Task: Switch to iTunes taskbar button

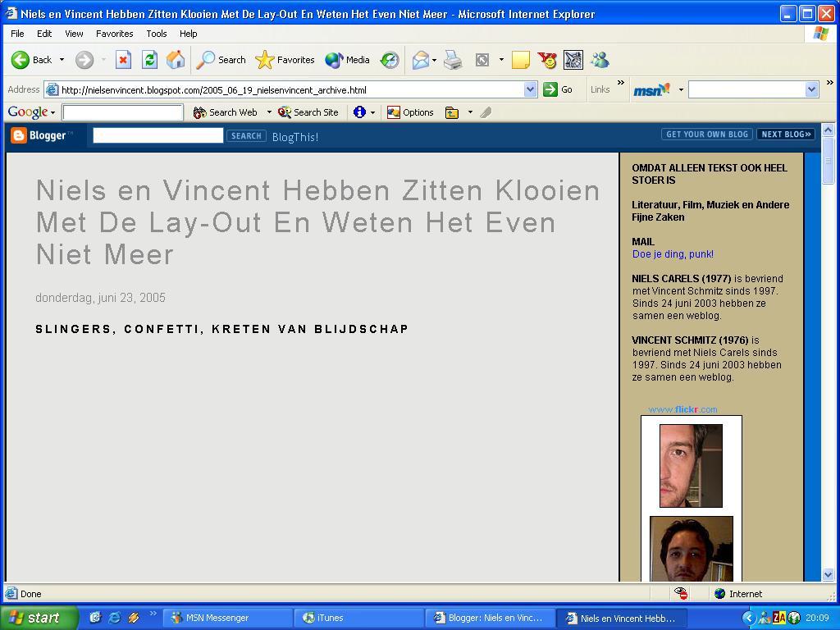Action: 359,619
